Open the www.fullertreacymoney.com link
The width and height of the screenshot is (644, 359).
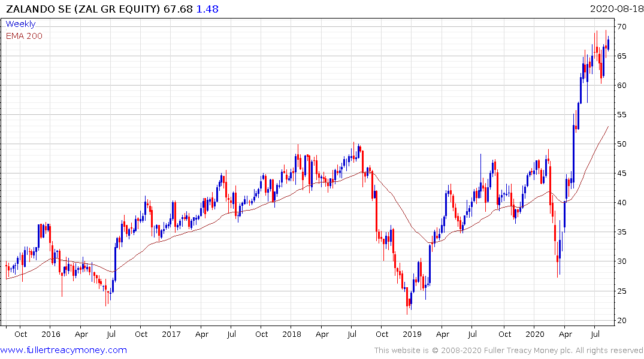(64, 350)
